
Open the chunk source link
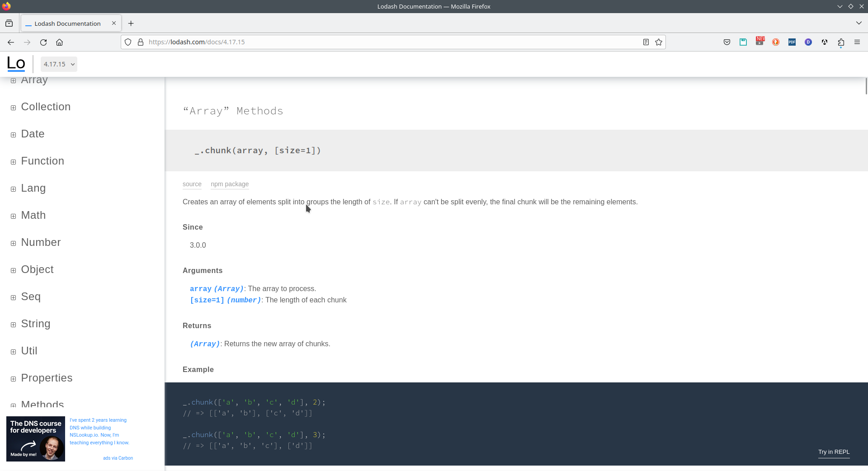click(x=192, y=184)
